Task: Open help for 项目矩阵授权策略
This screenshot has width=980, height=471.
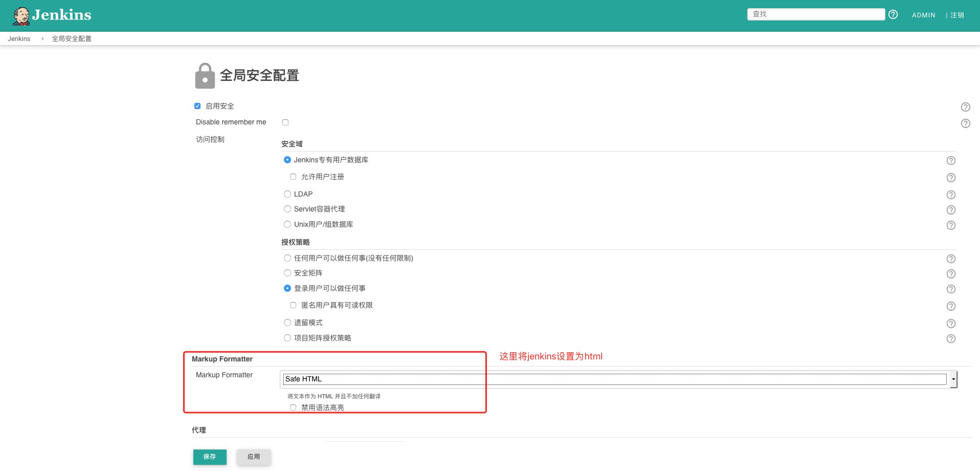Action: click(x=951, y=339)
